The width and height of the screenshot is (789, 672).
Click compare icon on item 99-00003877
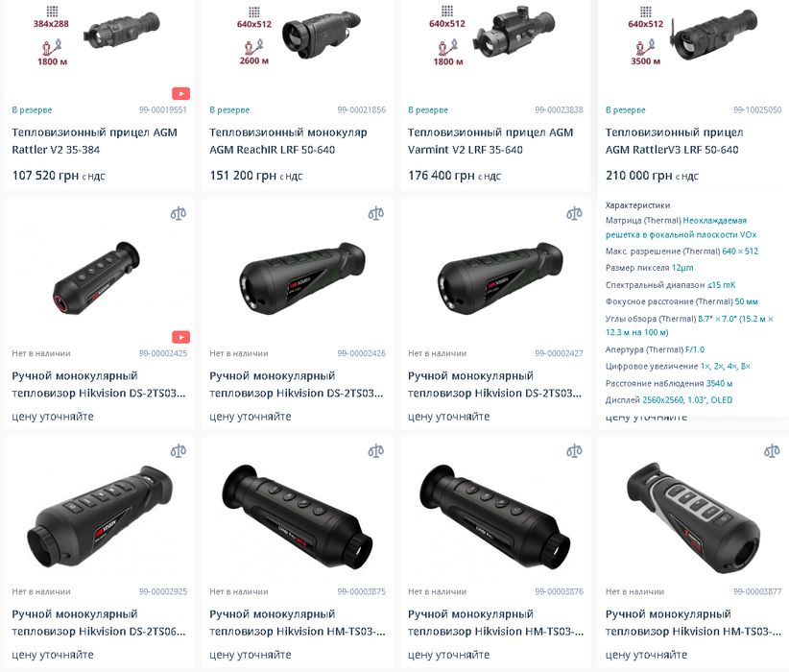(x=772, y=450)
